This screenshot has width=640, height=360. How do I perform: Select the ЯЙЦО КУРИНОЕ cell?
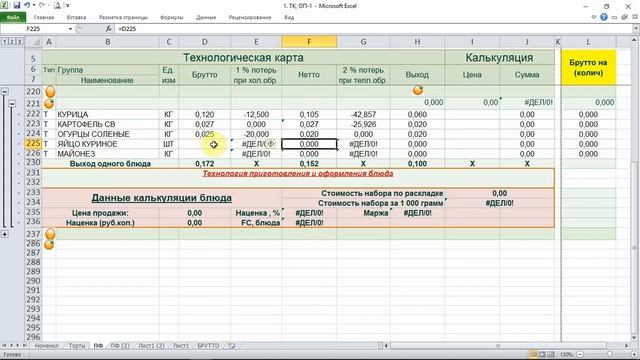coord(107,144)
